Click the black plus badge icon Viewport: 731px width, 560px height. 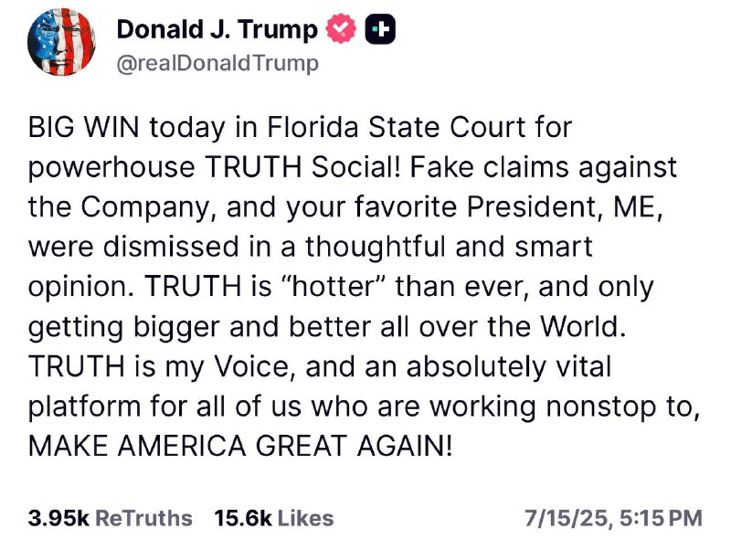pos(380,29)
